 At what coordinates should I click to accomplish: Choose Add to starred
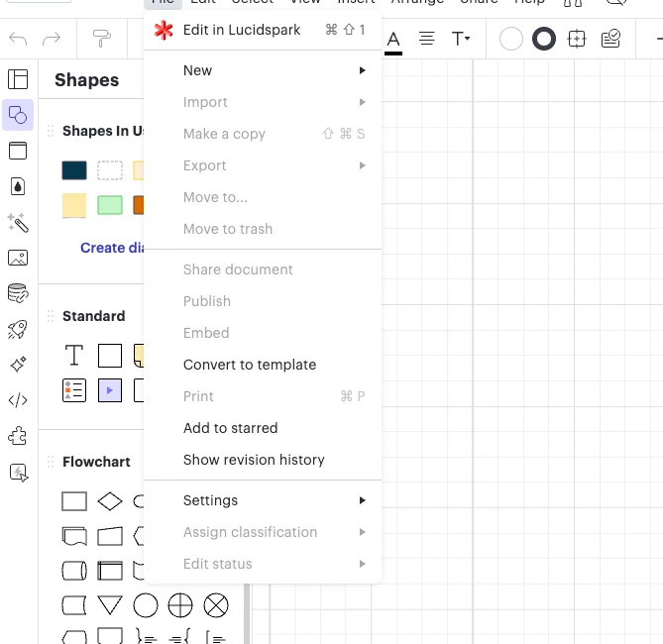point(263,428)
